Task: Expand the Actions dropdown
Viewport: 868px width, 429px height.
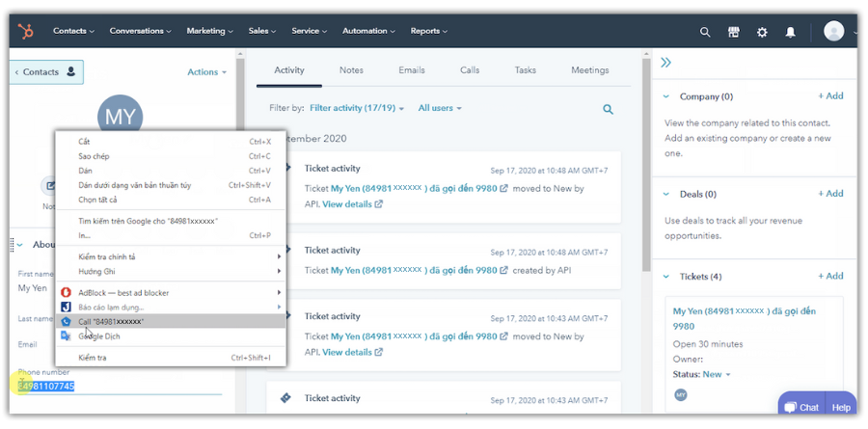Action: (206, 72)
